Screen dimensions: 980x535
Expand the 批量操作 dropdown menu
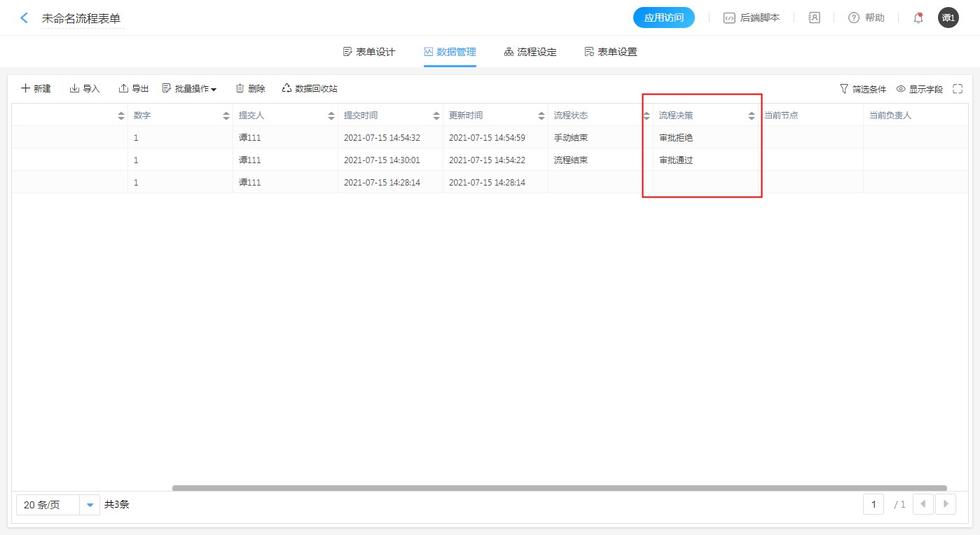click(x=189, y=89)
